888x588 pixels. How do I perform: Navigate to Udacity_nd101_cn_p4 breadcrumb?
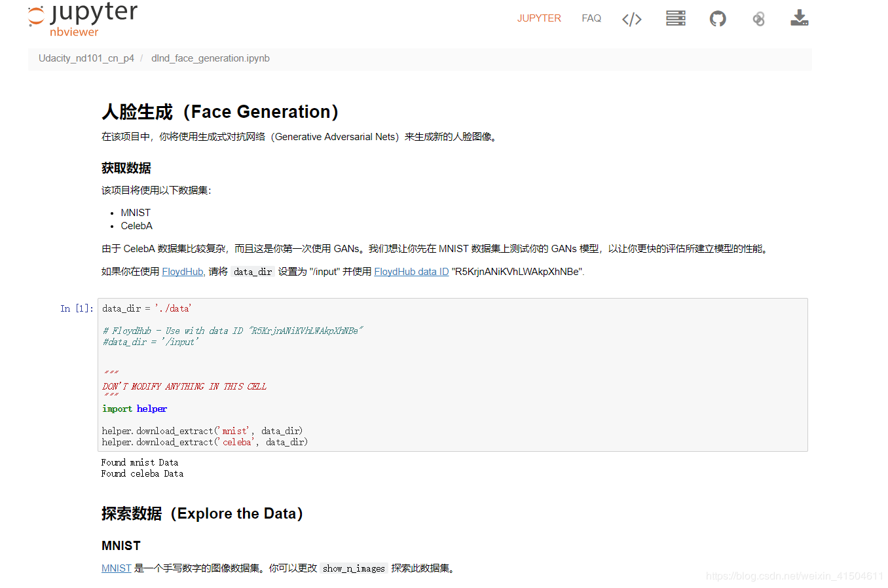[86, 58]
